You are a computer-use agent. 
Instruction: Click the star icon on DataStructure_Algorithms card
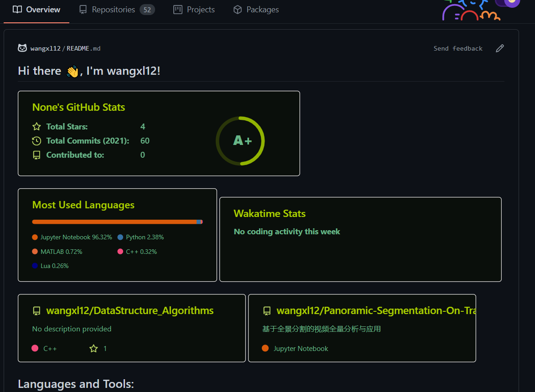pyautogui.click(x=93, y=348)
